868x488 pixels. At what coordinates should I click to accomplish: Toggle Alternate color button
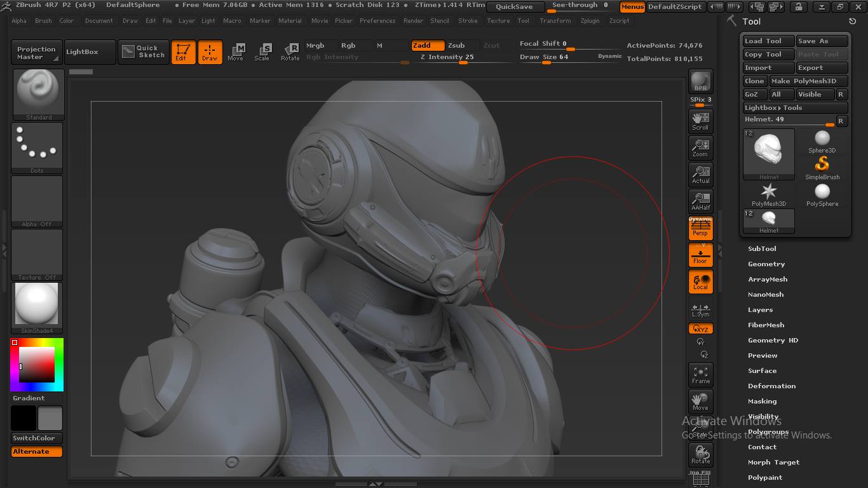coord(37,452)
